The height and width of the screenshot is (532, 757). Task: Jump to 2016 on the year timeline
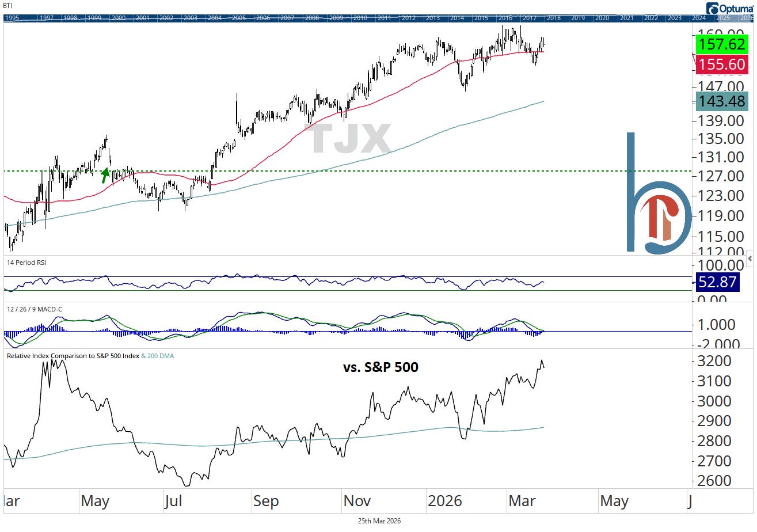[x=505, y=18]
